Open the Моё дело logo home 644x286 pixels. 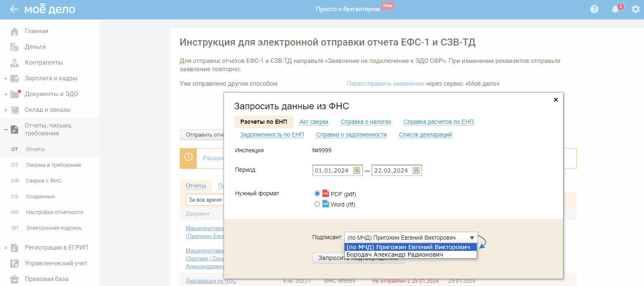(x=50, y=9)
